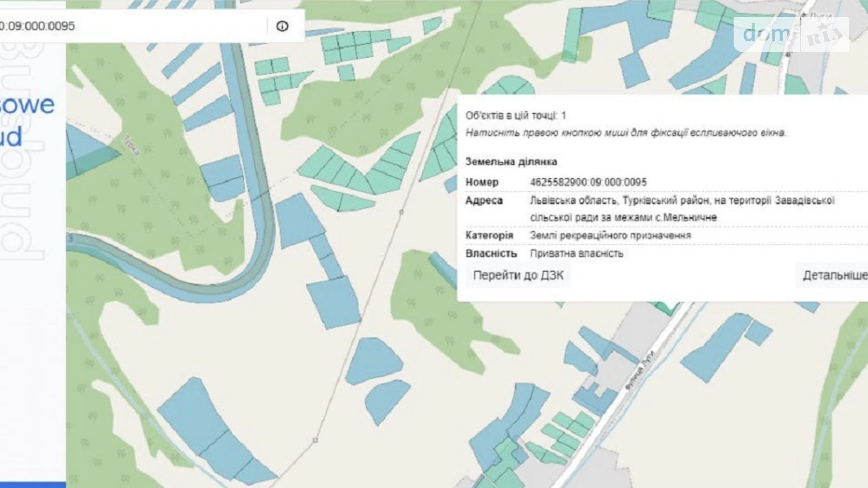Viewport: 868px width, 488px height.
Task: Click the cadastral number search input
Action: tap(131, 26)
